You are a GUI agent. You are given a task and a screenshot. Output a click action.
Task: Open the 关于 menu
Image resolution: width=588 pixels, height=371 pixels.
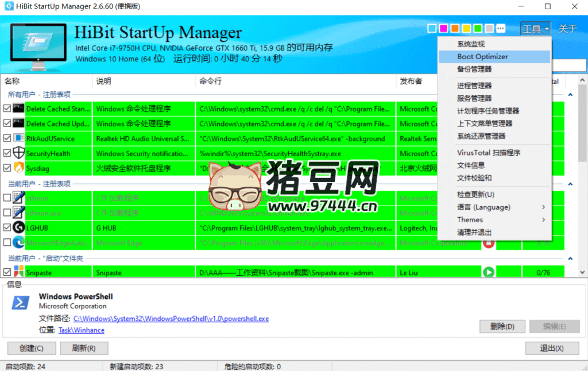point(567,29)
